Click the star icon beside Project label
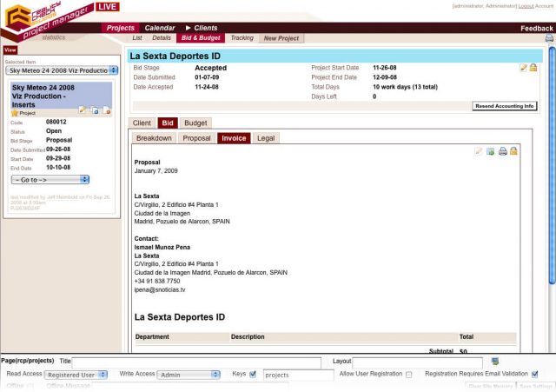Screen dimensions: 556x392 pos(15,113)
